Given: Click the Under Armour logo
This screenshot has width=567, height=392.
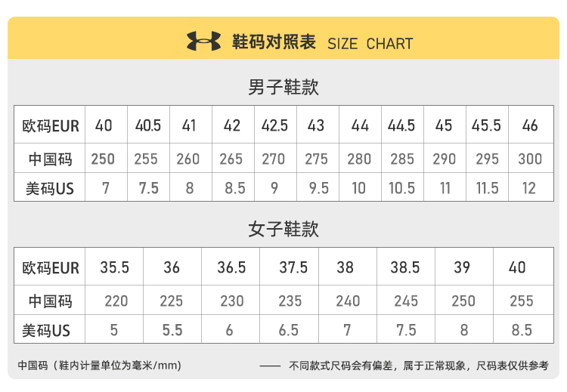Looking at the screenshot, I should pos(204,42).
